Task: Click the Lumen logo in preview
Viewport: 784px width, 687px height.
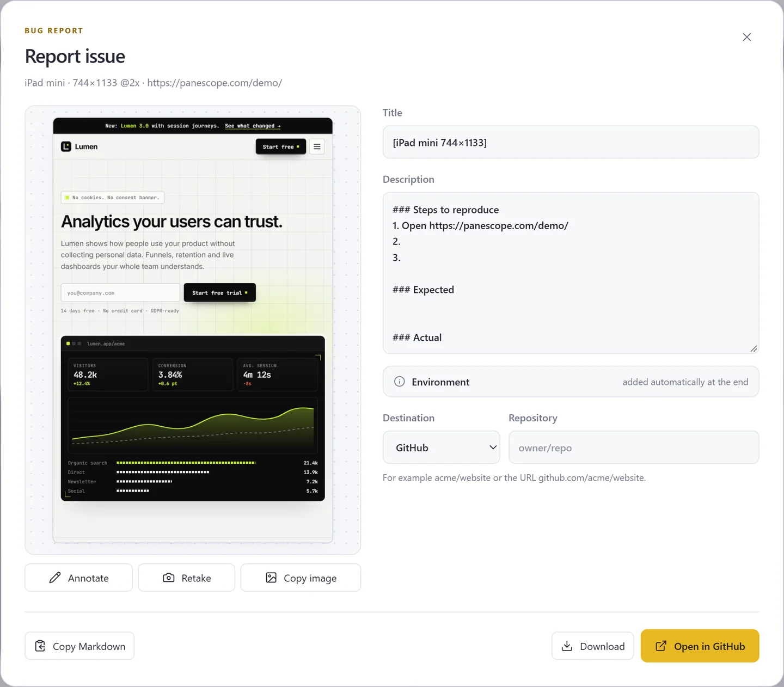Action: pos(79,146)
